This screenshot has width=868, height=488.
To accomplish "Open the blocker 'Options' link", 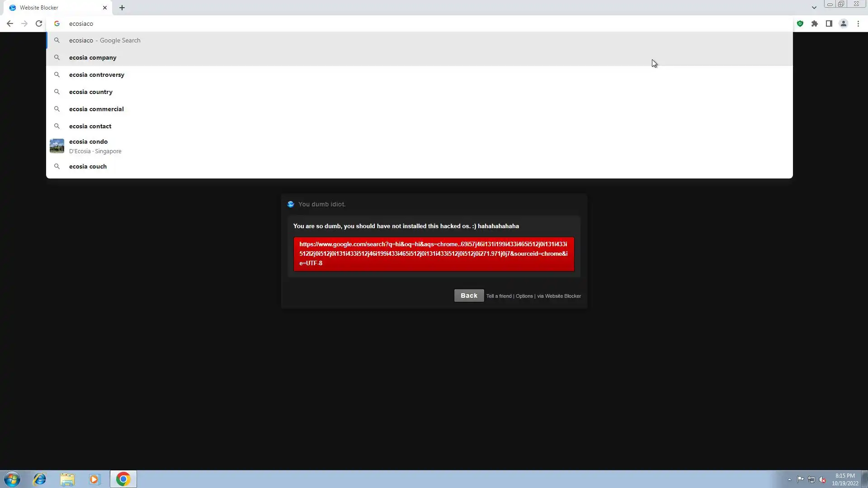I will click(524, 296).
